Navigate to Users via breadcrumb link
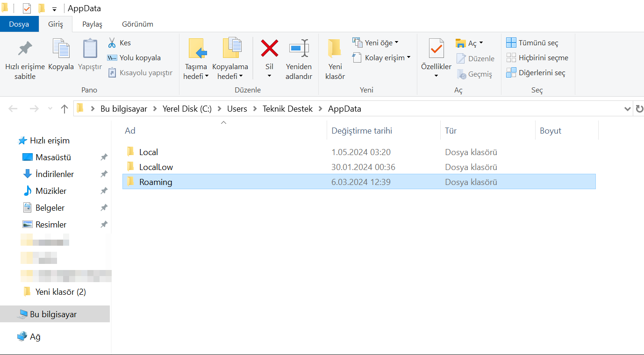The image size is (644, 355). (x=237, y=108)
